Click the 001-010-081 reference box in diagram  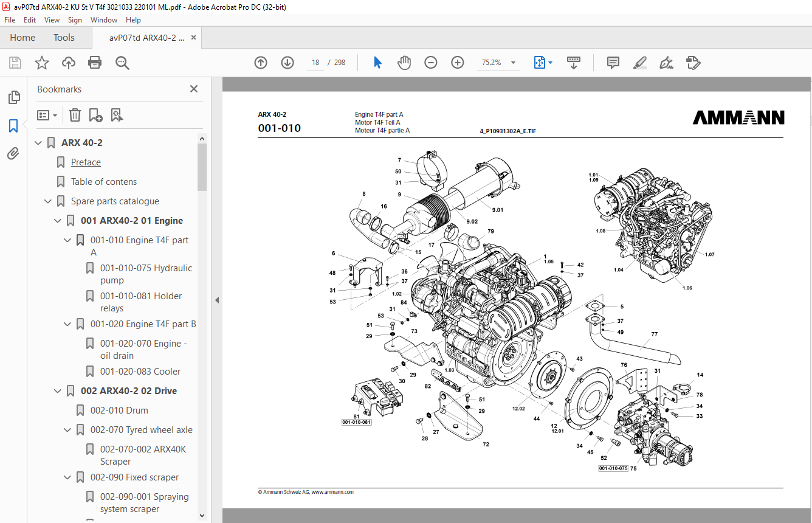357,422
